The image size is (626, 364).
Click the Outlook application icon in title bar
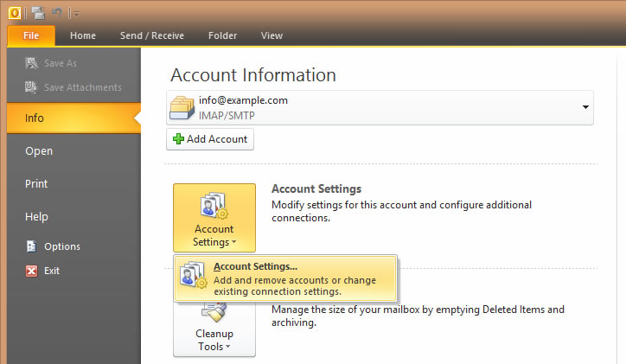tap(15, 12)
